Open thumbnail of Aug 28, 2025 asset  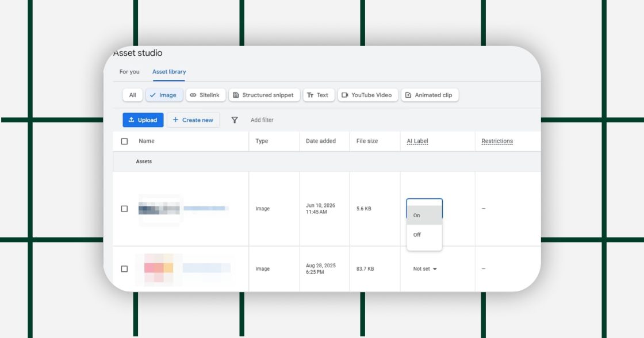coord(159,268)
